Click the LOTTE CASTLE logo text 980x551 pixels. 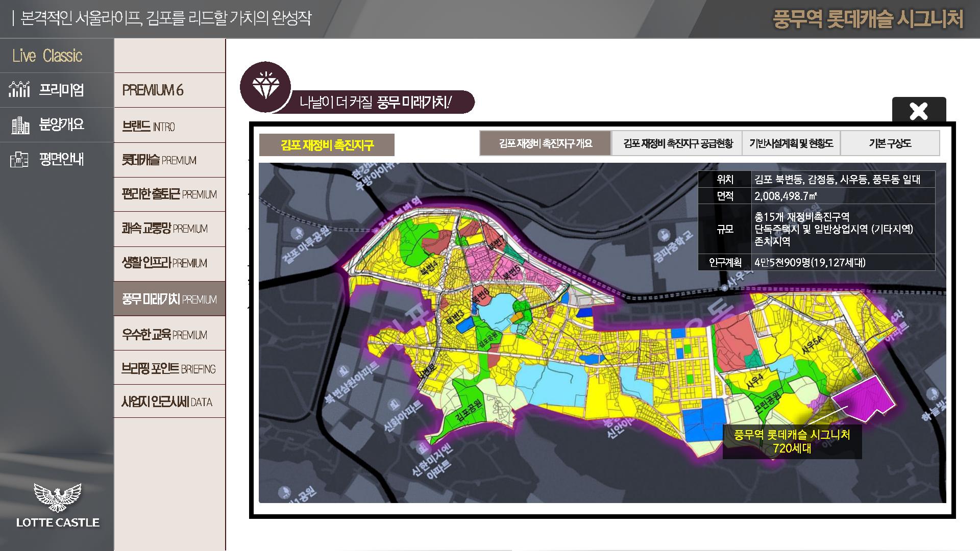click(x=58, y=522)
